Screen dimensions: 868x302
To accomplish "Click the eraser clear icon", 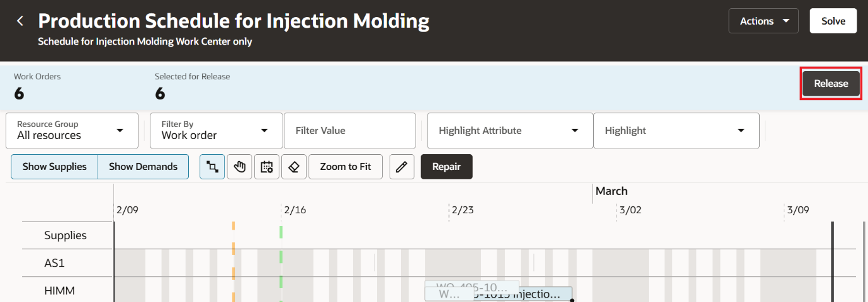I will pyautogui.click(x=294, y=167).
